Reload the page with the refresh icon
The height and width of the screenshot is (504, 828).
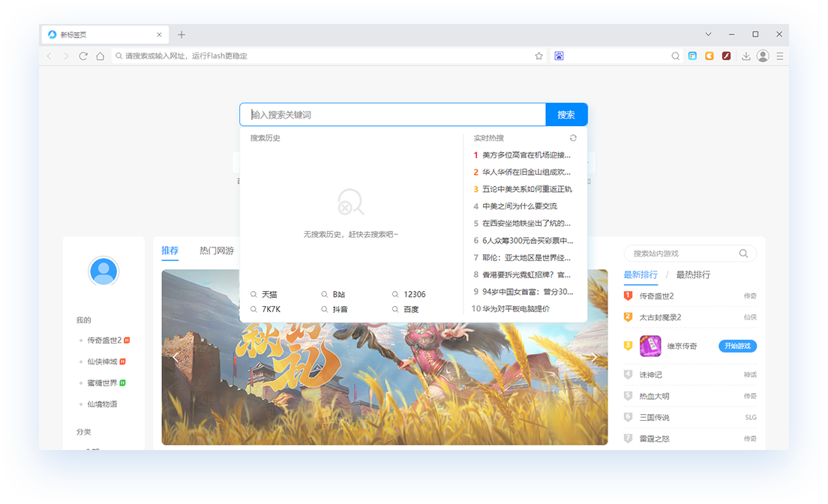coord(82,55)
